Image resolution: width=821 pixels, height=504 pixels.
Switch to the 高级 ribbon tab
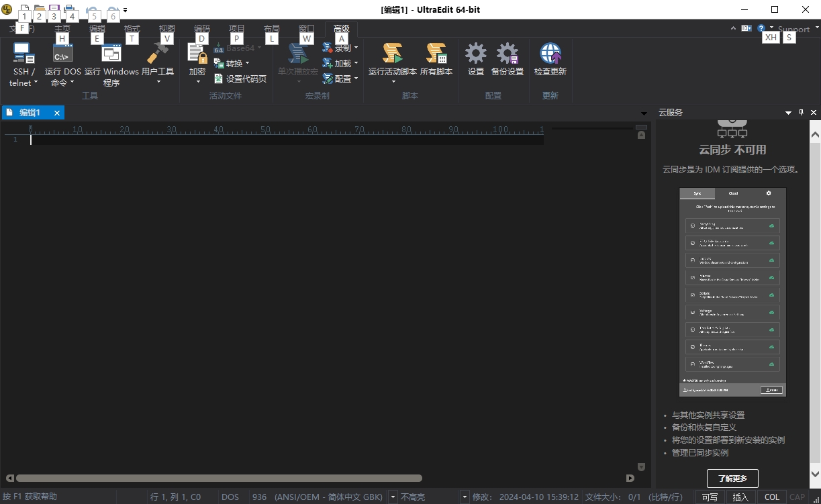click(x=341, y=29)
